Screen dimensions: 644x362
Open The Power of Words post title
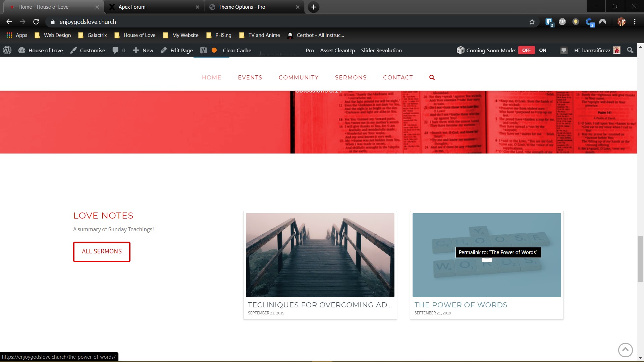click(461, 305)
